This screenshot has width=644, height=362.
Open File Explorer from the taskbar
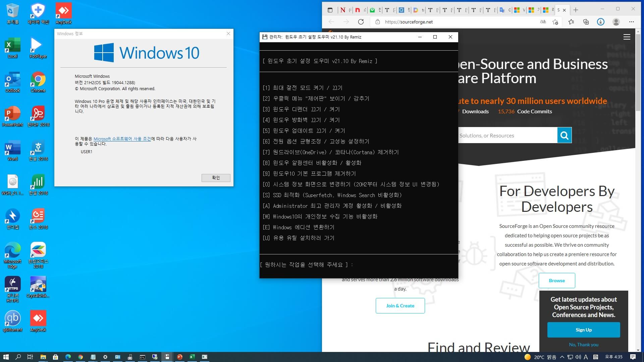(x=43, y=357)
